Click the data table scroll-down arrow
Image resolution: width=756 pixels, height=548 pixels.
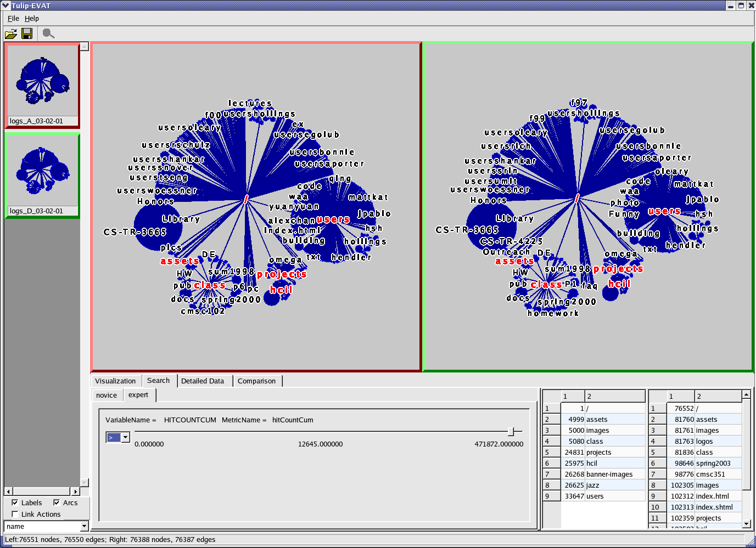(746, 523)
